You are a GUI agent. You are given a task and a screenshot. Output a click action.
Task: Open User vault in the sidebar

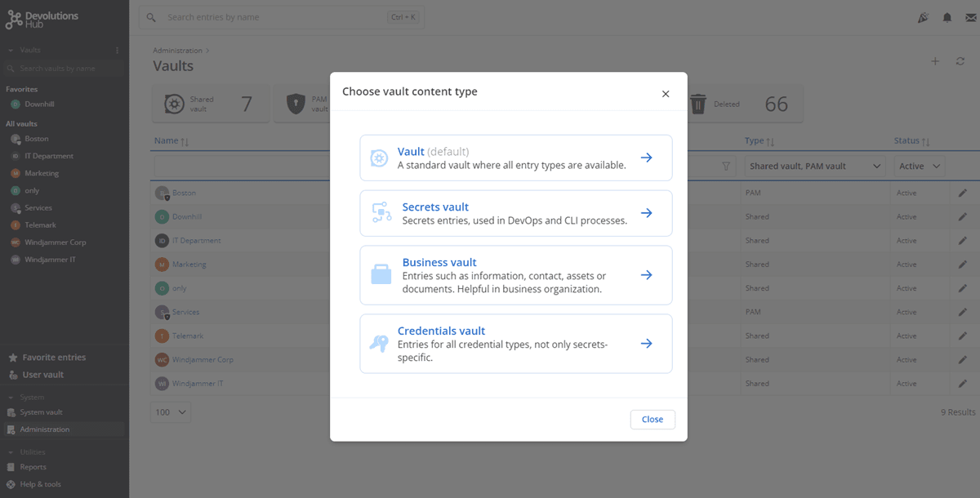click(42, 375)
